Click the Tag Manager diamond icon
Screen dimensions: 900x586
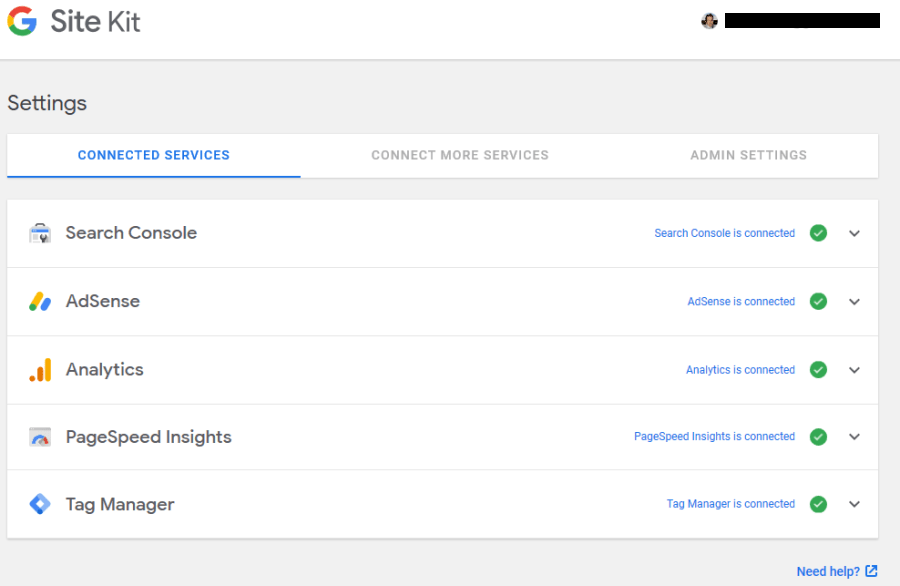(40, 504)
